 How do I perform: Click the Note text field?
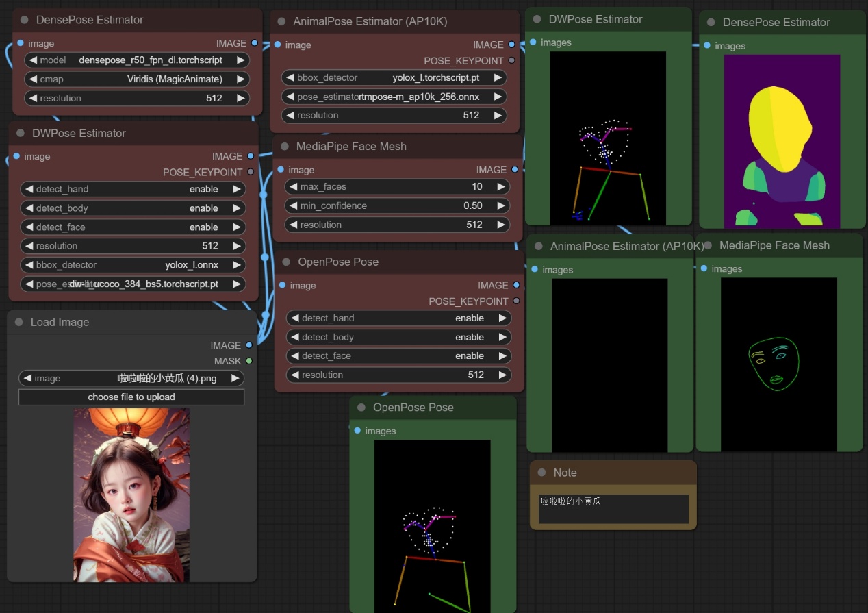tap(613, 508)
